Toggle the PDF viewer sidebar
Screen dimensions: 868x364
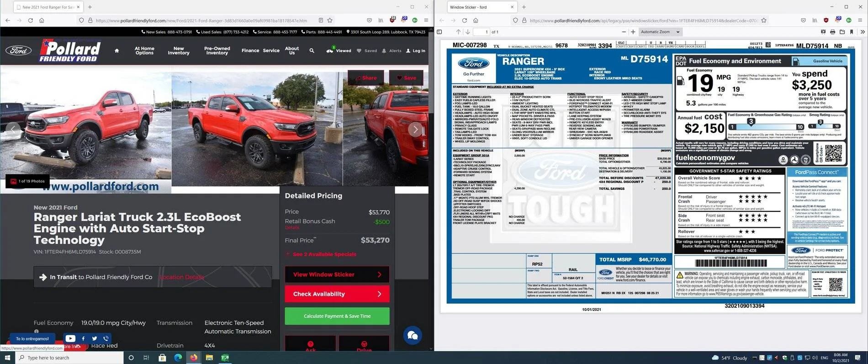[439, 32]
